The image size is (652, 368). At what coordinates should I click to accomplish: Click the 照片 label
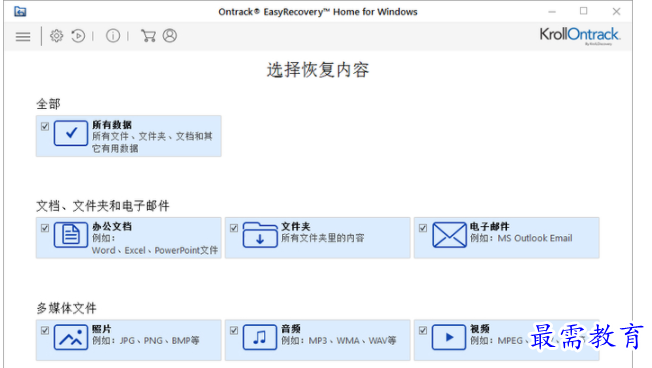(x=101, y=329)
